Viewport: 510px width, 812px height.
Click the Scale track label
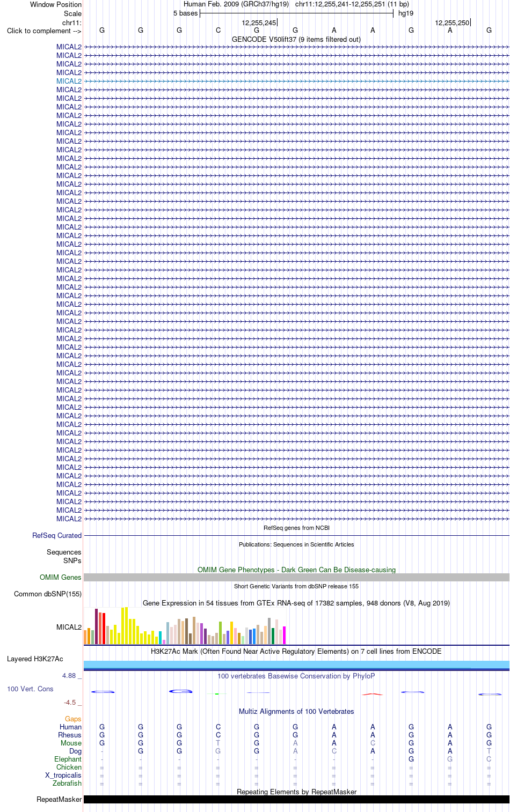72,13
